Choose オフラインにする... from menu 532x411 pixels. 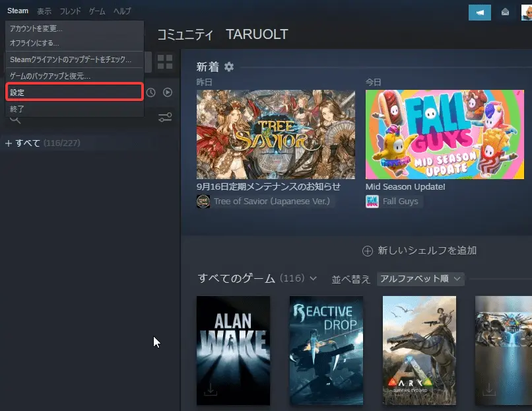75,43
